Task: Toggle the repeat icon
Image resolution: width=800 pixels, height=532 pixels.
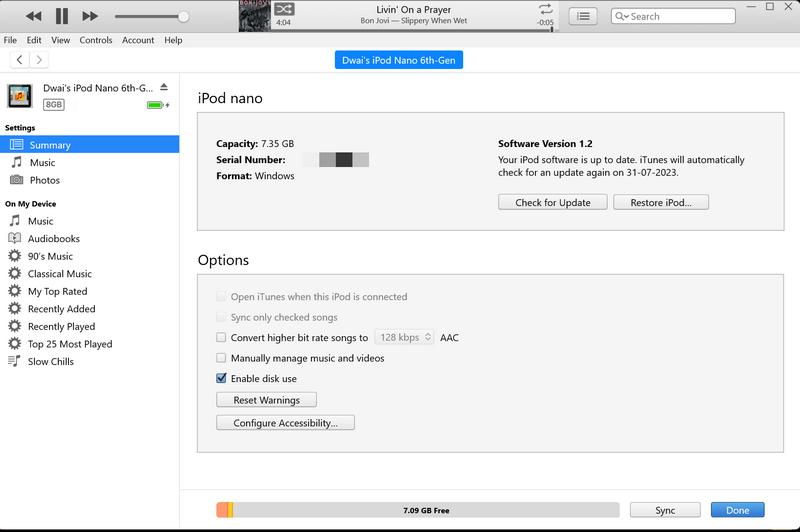Action: pos(545,9)
